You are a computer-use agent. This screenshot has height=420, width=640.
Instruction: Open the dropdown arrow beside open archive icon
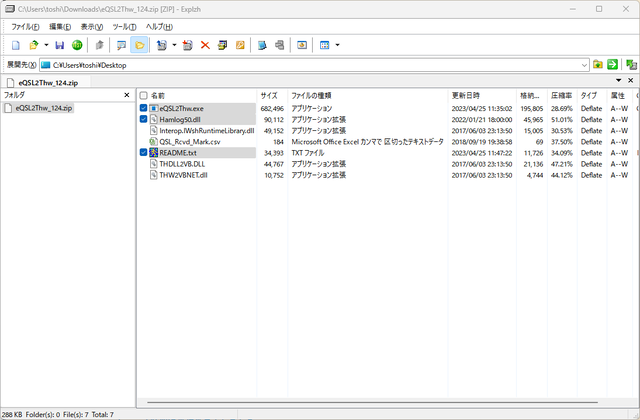tap(46, 45)
